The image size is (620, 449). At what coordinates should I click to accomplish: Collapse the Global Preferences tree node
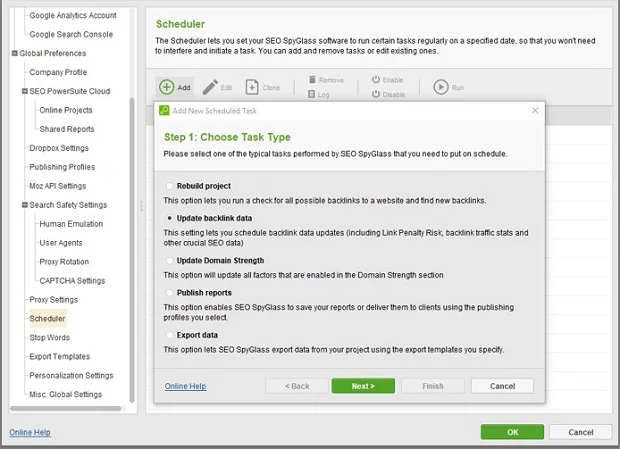click(x=14, y=53)
